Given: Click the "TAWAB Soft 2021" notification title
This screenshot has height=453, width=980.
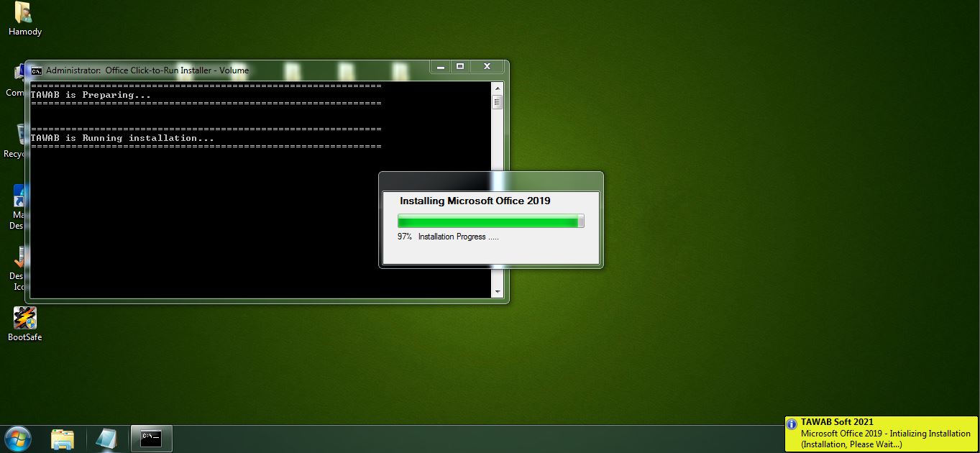Looking at the screenshot, I should coord(838,422).
